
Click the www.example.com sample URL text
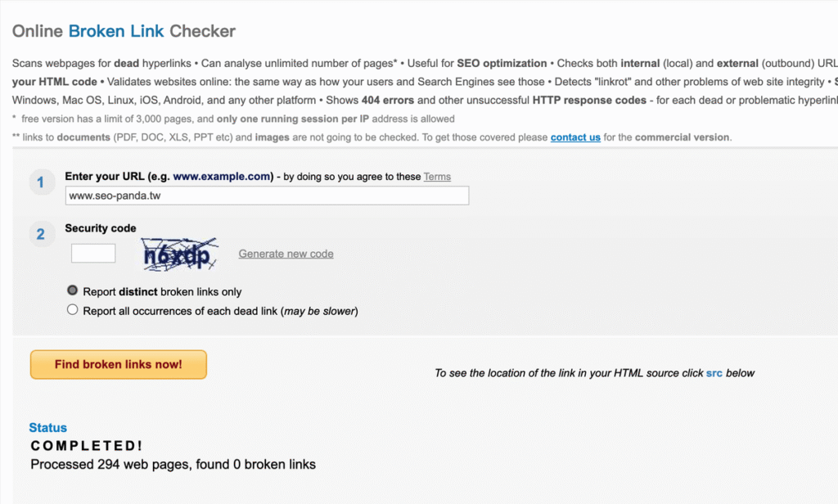222,177
